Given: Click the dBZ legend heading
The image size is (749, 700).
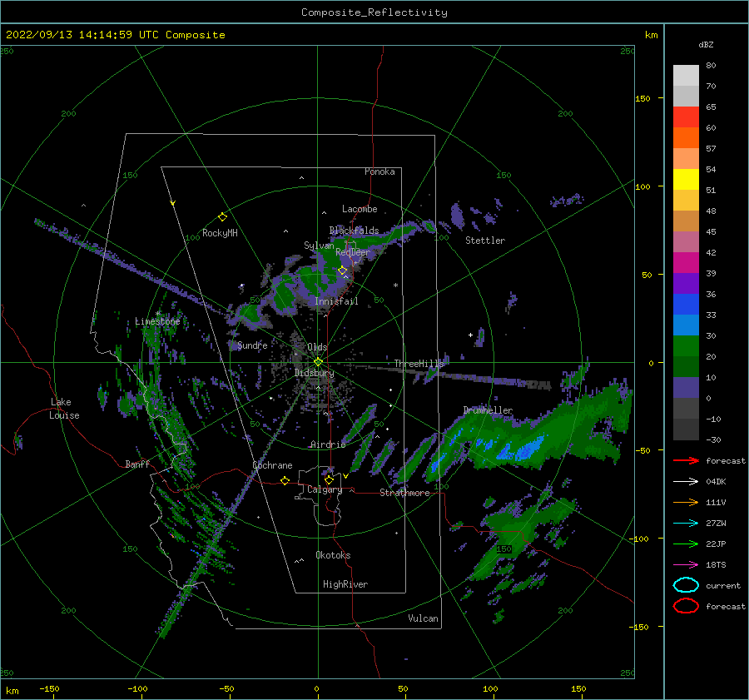Looking at the screenshot, I should (706, 45).
